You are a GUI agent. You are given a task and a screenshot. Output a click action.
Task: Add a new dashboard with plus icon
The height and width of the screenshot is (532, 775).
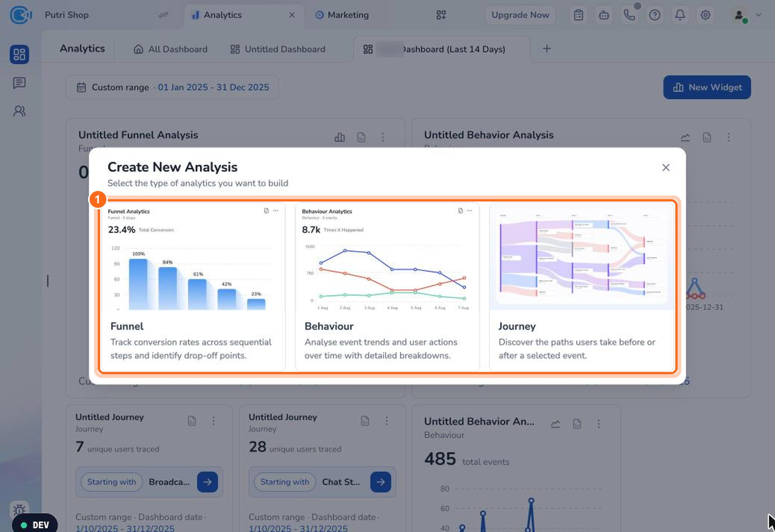point(547,48)
